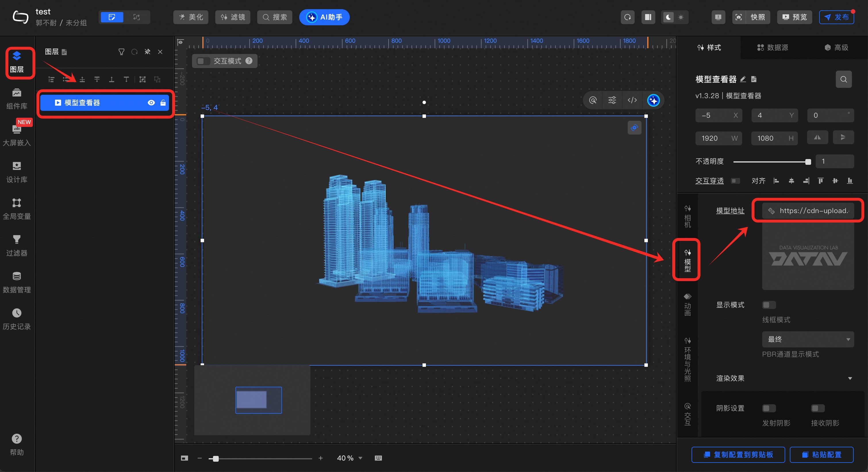The height and width of the screenshot is (472, 868).
Task: Click the 不透明度 opacity slider handle
Action: click(x=808, y=162)
